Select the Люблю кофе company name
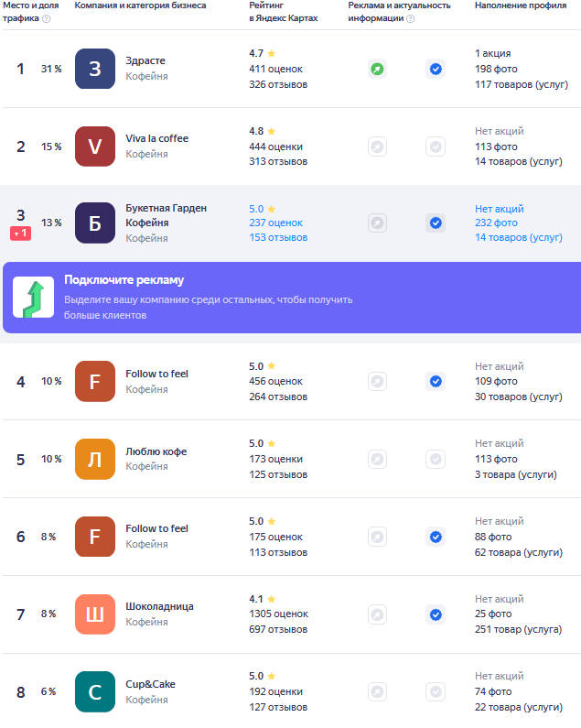581x728 pixels. [156, 451]
